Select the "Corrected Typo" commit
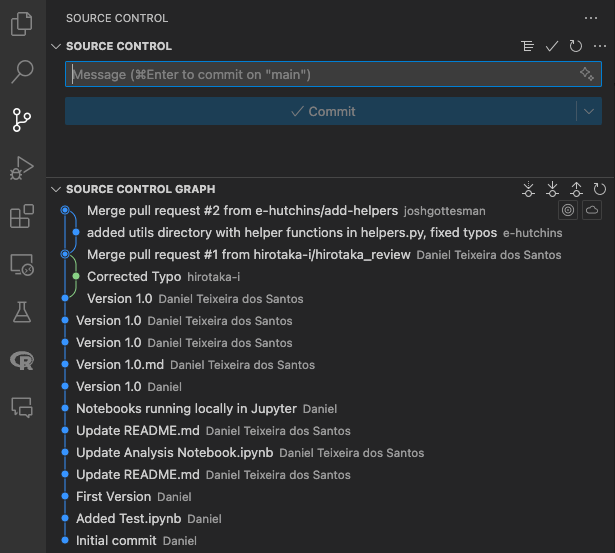This screenshot has width=615, height=553. pyautogui.click(x=134, y=277)
